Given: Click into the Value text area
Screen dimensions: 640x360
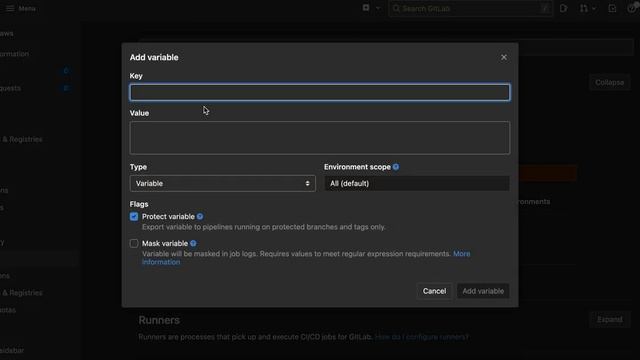Looking at the screenshot, I should click(320, 138).
